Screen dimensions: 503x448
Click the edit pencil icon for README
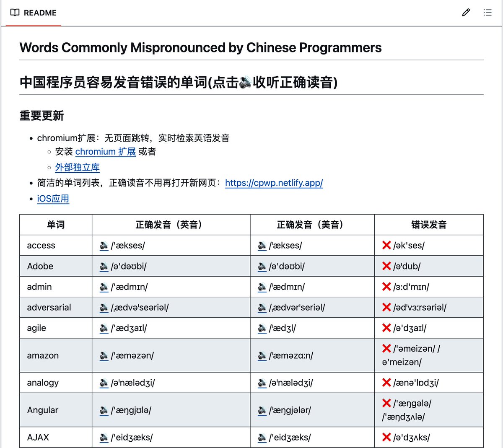click(466, 13)
